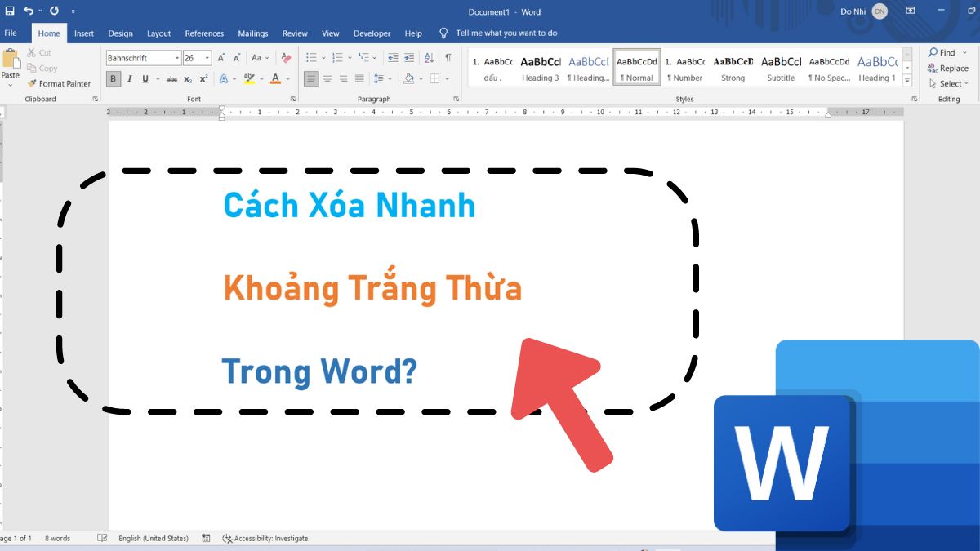Customize Quick Access Toolbar dropdown
Viewport: 980px width, 551px height.
pos(73,11)
